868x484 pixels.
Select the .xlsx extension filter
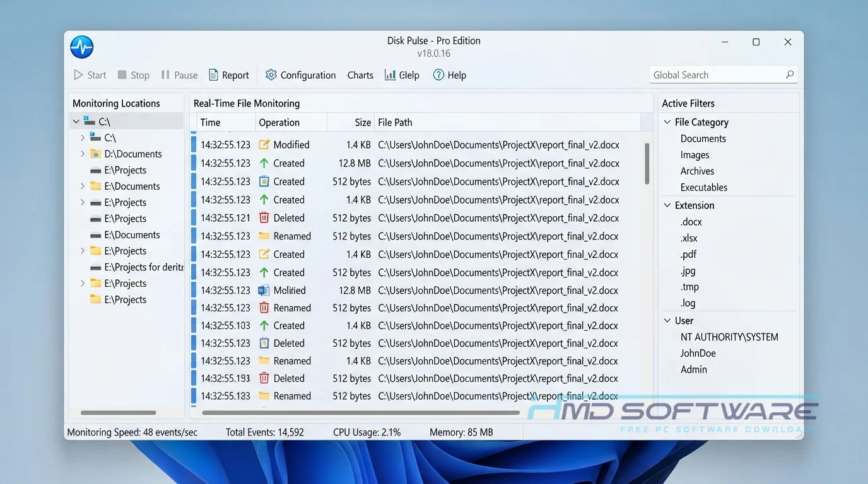tap(689, 238)
